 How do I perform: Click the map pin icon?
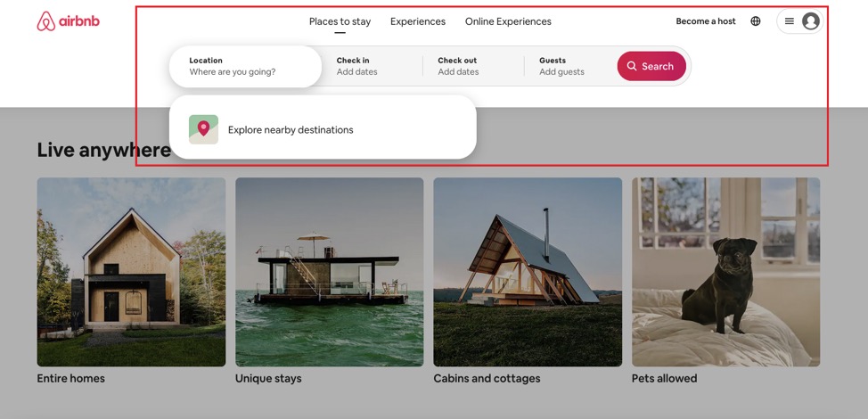tap(203, 129)
